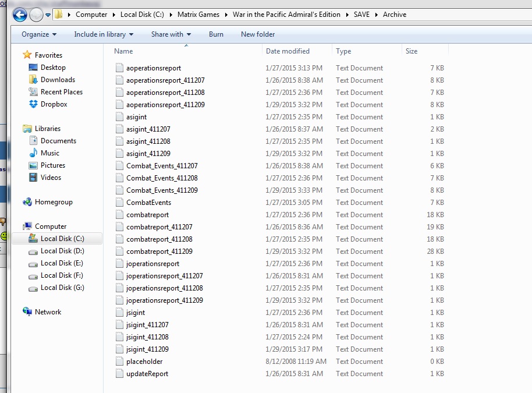This screenshot has width=532, height=393.
Task: Select file asigint_411208
Action: coord(148,141)
